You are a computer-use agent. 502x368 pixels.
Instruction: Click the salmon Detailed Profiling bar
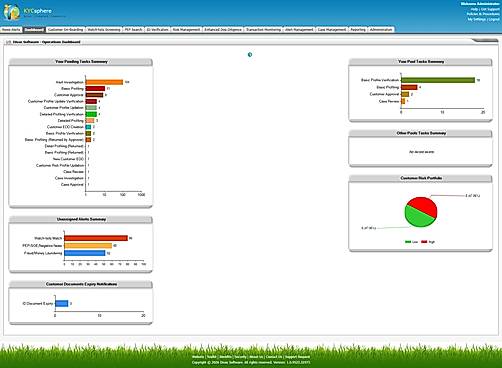[90, 121]
